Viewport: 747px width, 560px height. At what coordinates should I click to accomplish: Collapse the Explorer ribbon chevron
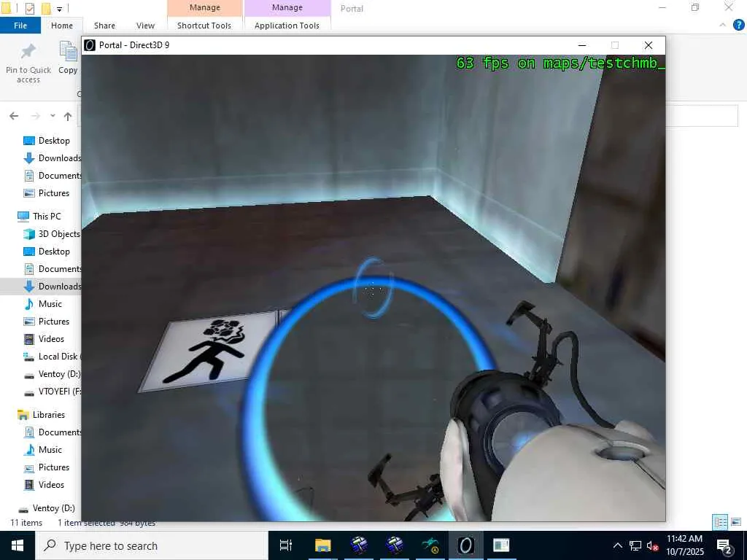tap(723, 25)
